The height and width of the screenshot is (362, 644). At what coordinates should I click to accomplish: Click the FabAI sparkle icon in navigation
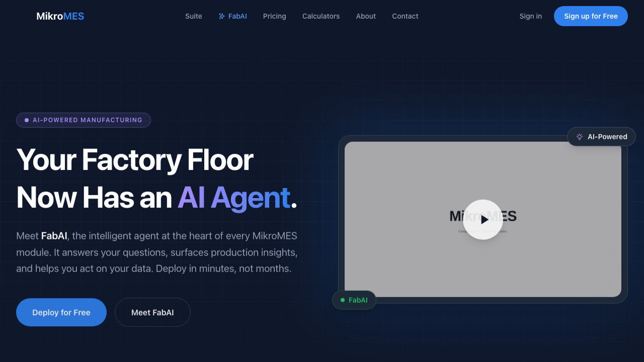click(x=222, y=16)
